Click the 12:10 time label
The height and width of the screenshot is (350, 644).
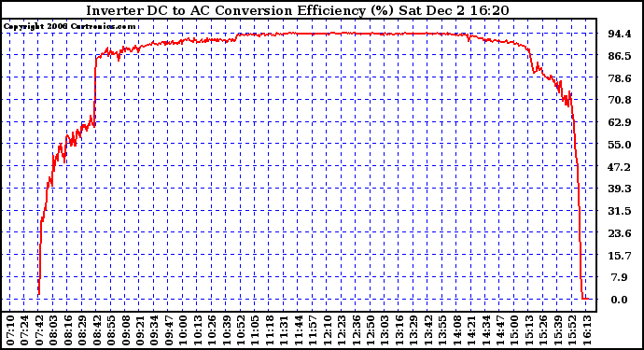(327, 330)
